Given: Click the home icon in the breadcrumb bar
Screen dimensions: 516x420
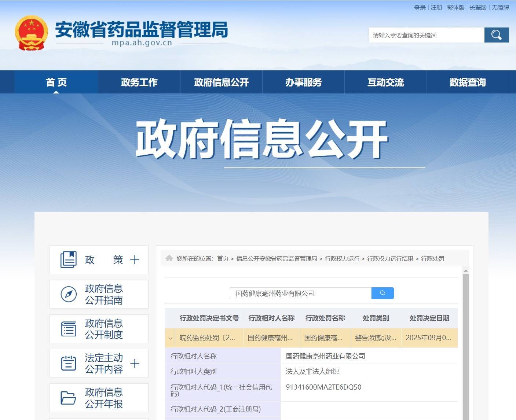Looking at the screenshot, I should click(x=169, y=258).
